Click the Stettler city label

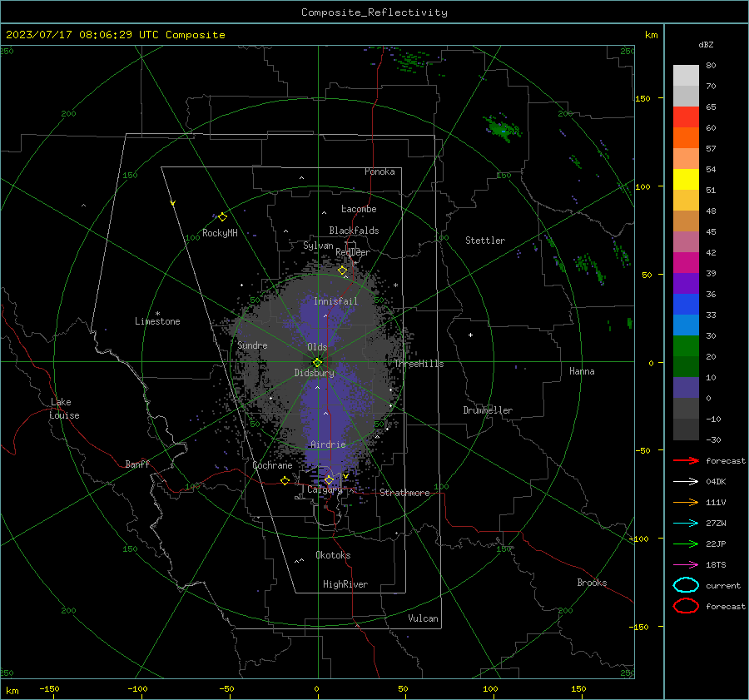pos(485,241)
